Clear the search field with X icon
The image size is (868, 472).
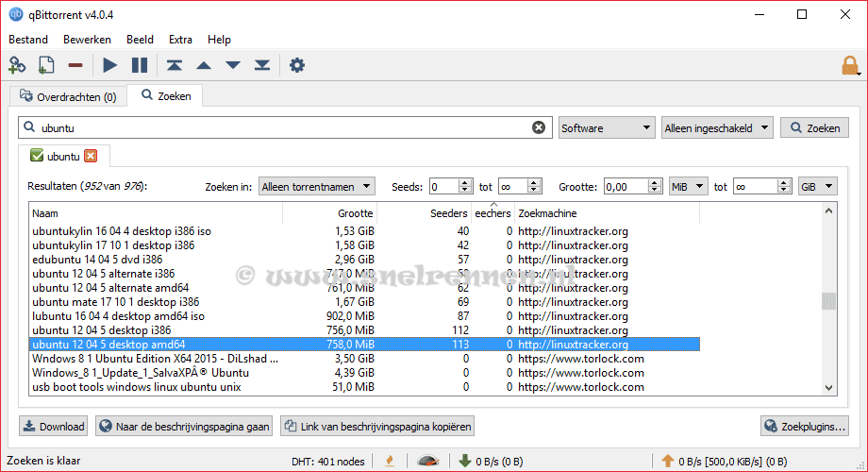539,127
